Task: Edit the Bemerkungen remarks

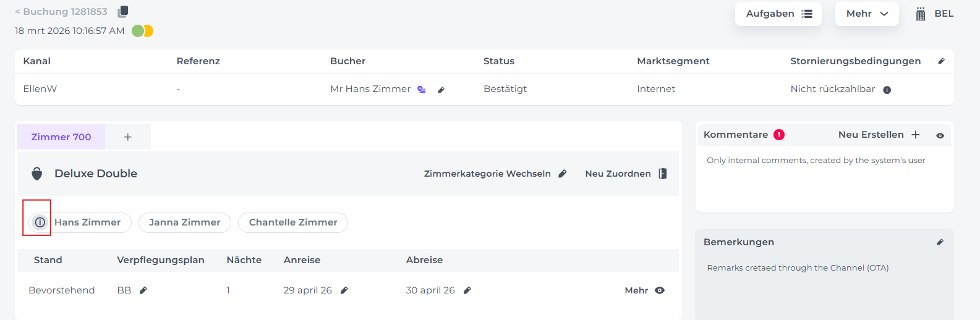Action: coord(940,242)
